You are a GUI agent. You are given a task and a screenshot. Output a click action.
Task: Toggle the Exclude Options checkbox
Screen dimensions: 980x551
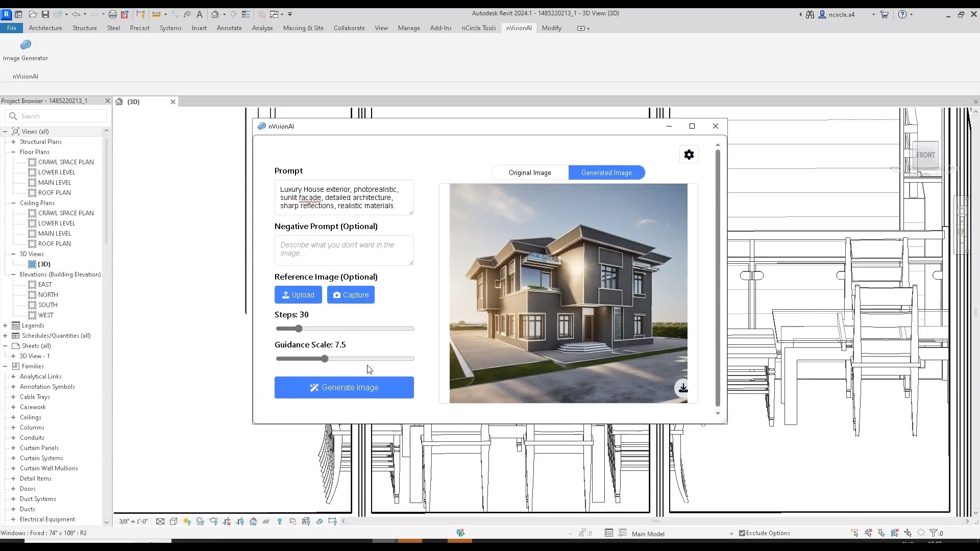pyautogui.click(x=742, y=533)
